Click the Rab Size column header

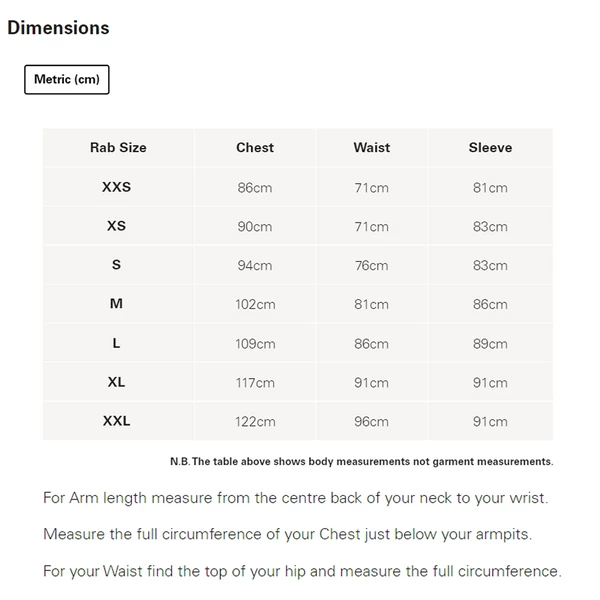(118, 147)
